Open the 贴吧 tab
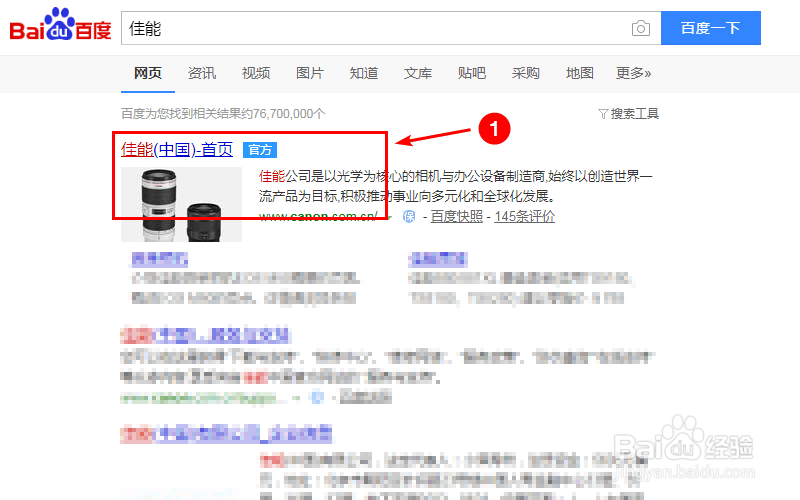This screenshot has height=500, width=800. coord(472,73)
